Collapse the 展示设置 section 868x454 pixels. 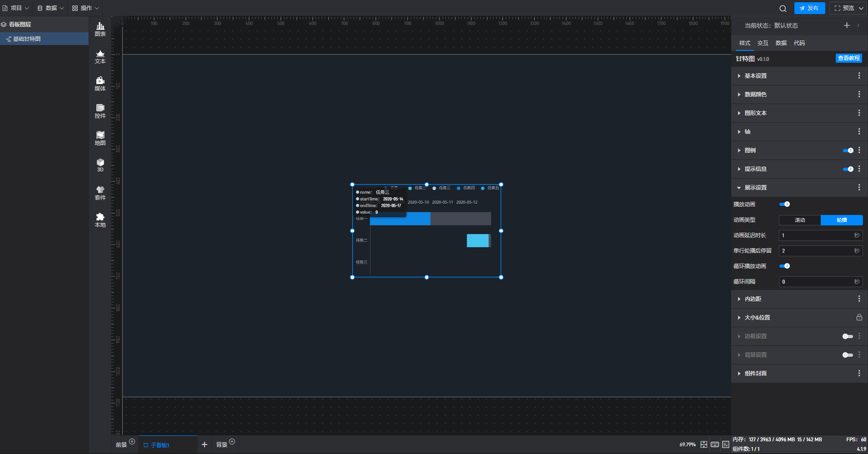pyautogui.click(x=755, y=188)
